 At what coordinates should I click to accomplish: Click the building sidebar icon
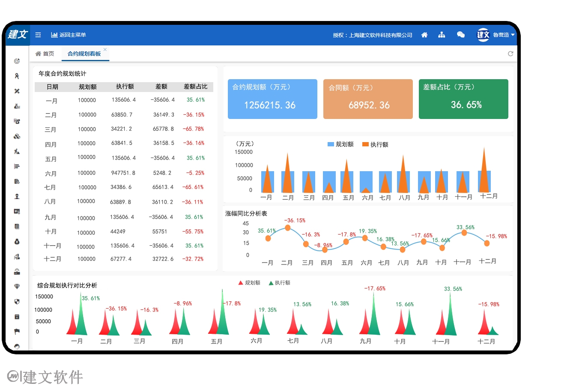17,257
